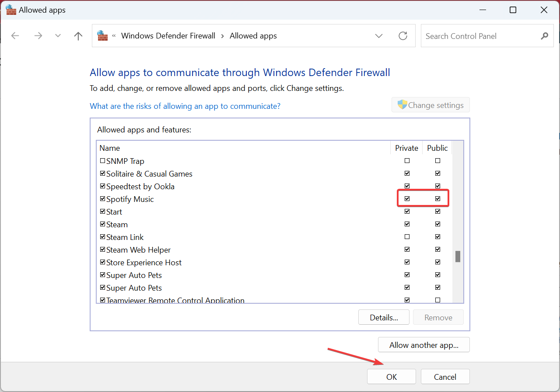Image resolution: width=560 pixels, height=392 pixels.
Task: Toggle Steam Web Helper Public checkbox
Action: [438, 250]
